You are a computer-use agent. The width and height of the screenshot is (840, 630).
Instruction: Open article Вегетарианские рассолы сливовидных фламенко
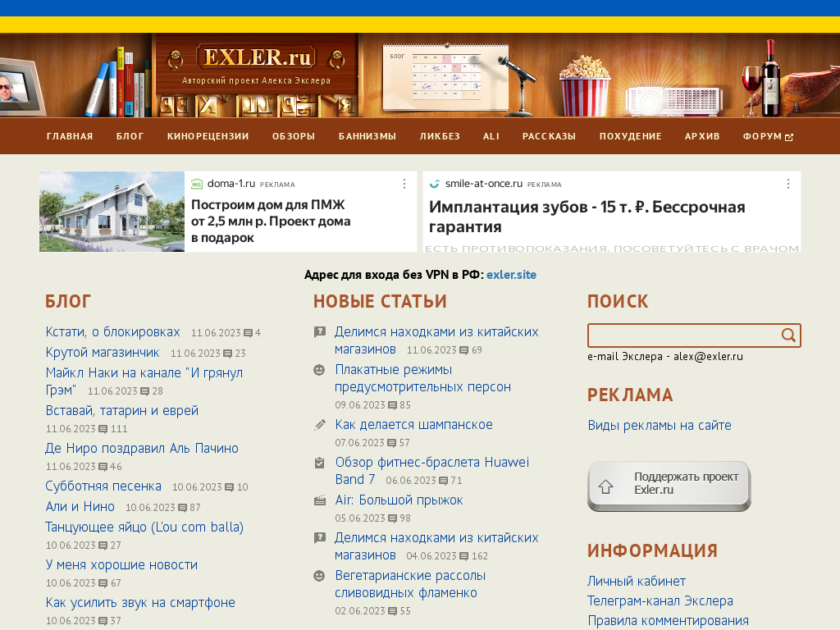410,584
